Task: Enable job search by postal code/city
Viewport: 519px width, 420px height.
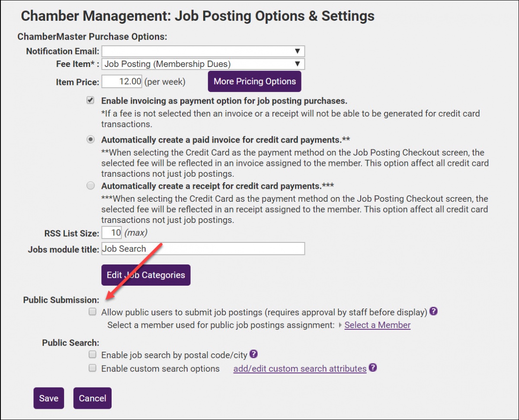Action: click(92, 354)
